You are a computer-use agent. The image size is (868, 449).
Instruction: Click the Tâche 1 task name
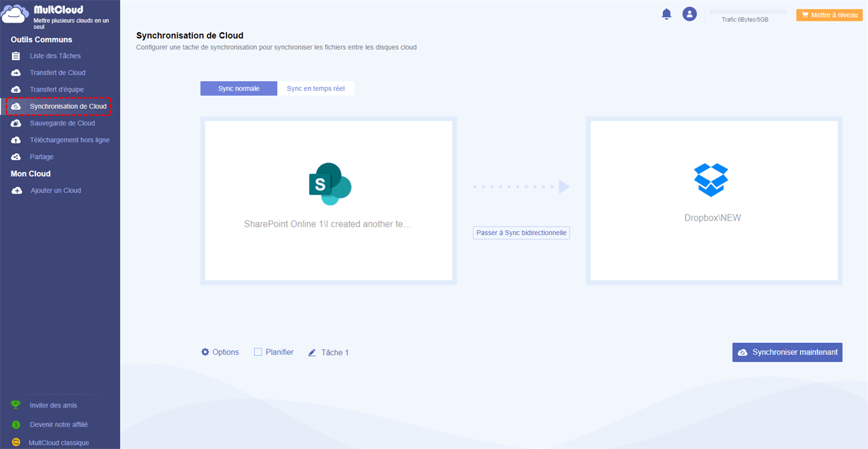(335, 352)
